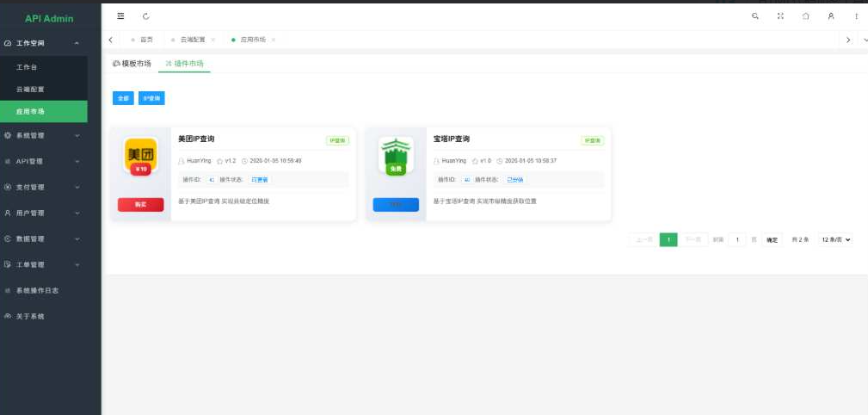Click the clock icon on 宝塔IP查询 card

click(499, 161)
